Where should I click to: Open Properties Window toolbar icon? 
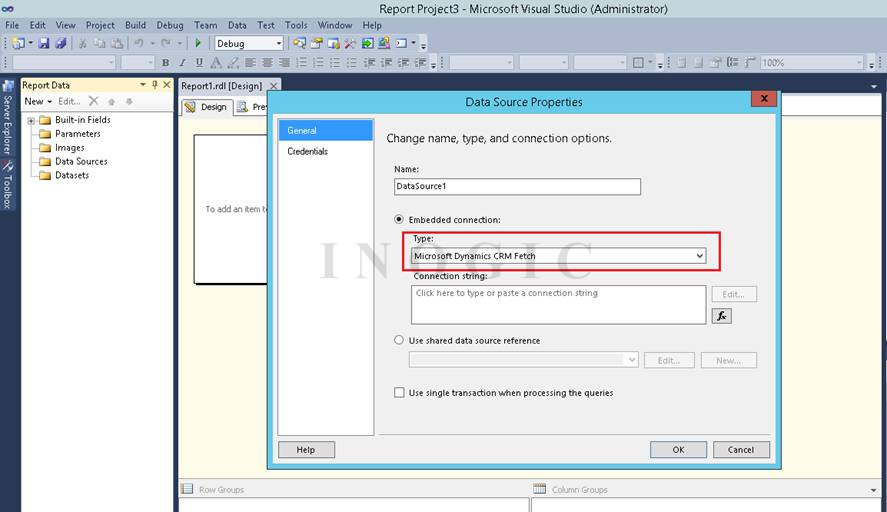317,43
